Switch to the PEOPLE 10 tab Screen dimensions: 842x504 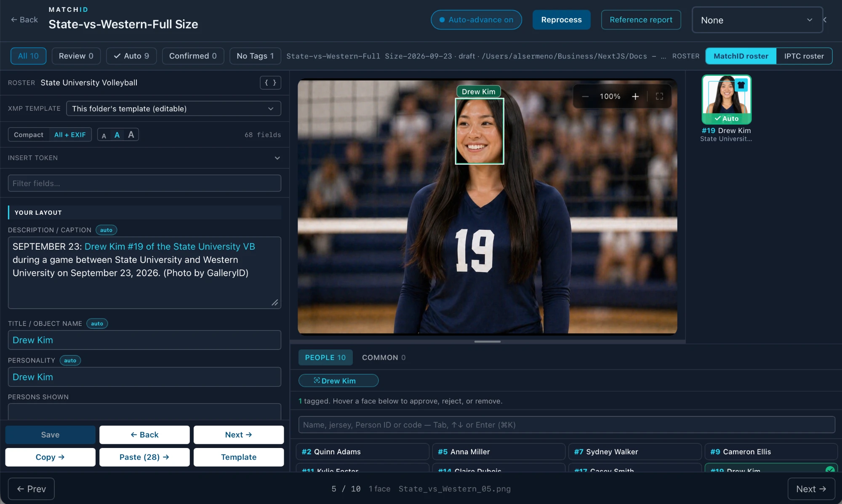click(325, 357)
